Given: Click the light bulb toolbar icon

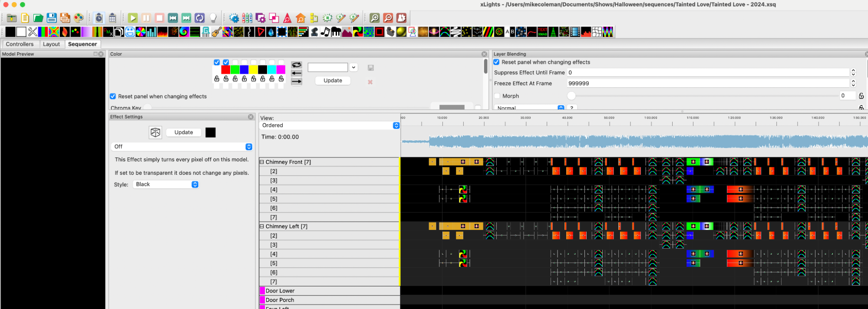Looking at the screenshot, I should [x=213, y=18].
